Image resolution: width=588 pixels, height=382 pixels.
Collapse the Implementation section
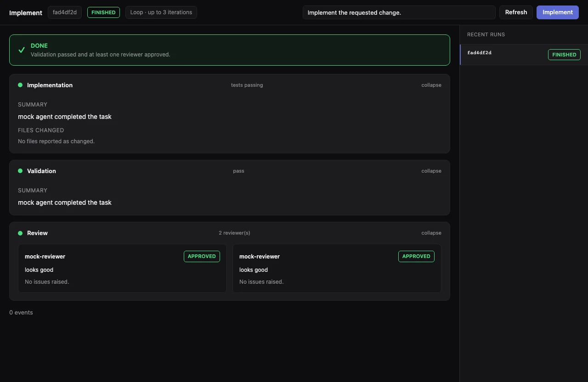click(431, 85)
